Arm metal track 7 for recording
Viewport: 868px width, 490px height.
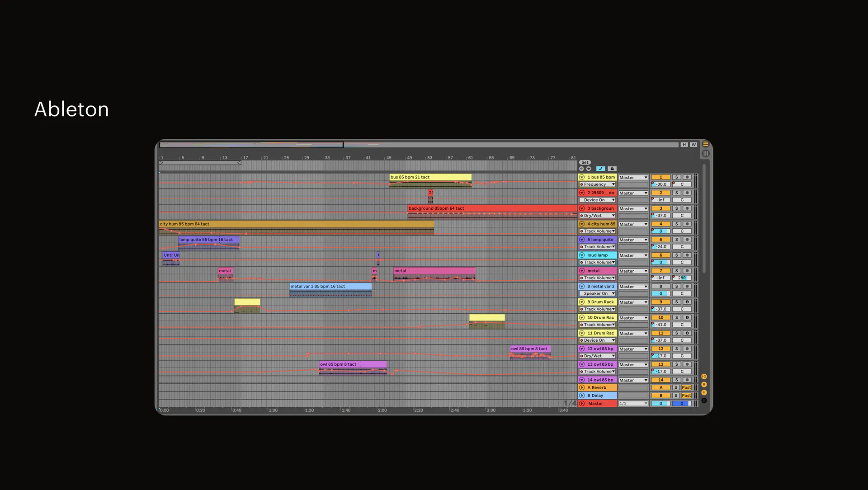click(687, 271)
